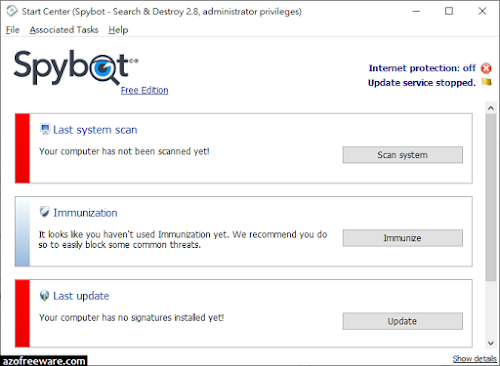Image resolution: width=500 pixels, height=366 pixels.
Task: Open the File menu
Action: pos(13,30)
